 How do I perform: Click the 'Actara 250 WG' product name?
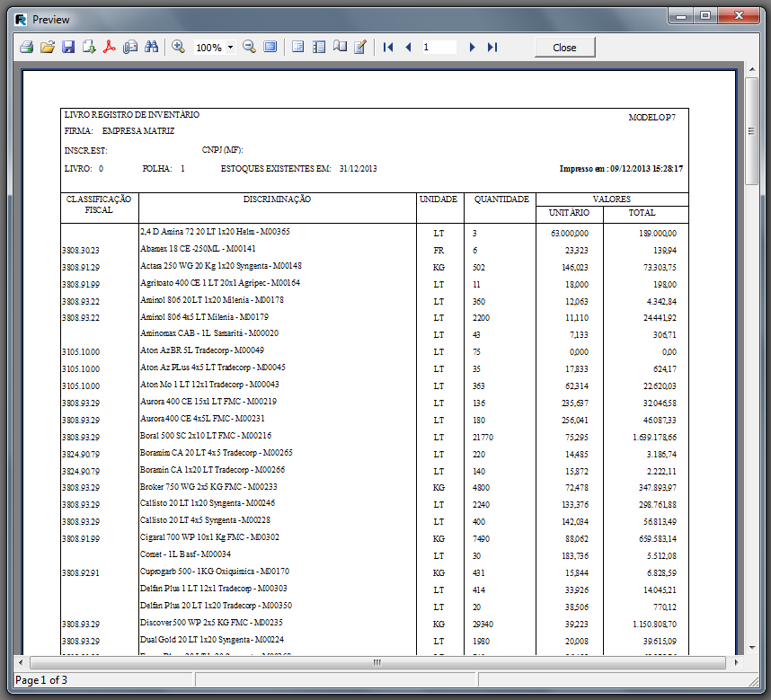coord(221,266)
